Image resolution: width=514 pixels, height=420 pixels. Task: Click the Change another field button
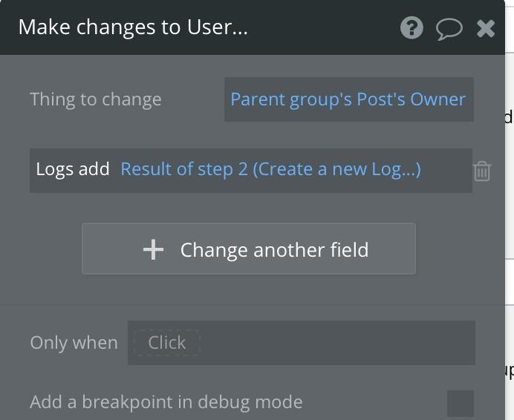[249, 249]
